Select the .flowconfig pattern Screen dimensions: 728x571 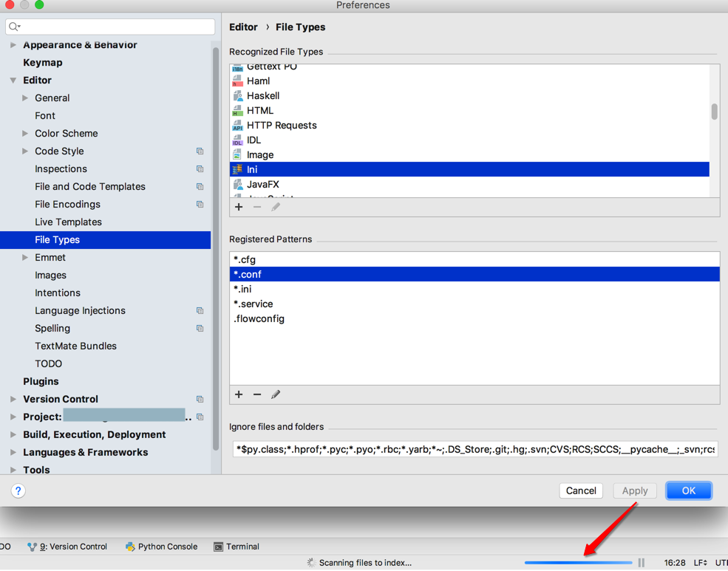pos(474,319)
